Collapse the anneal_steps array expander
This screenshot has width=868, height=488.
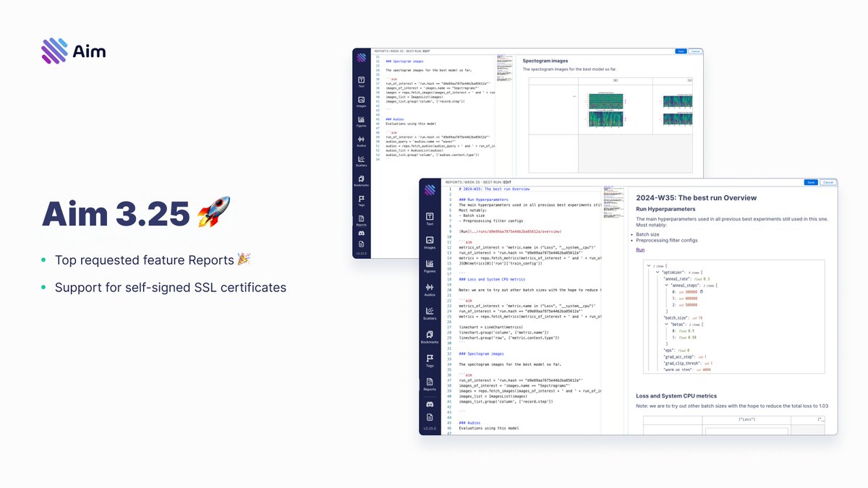pos(666,286)
